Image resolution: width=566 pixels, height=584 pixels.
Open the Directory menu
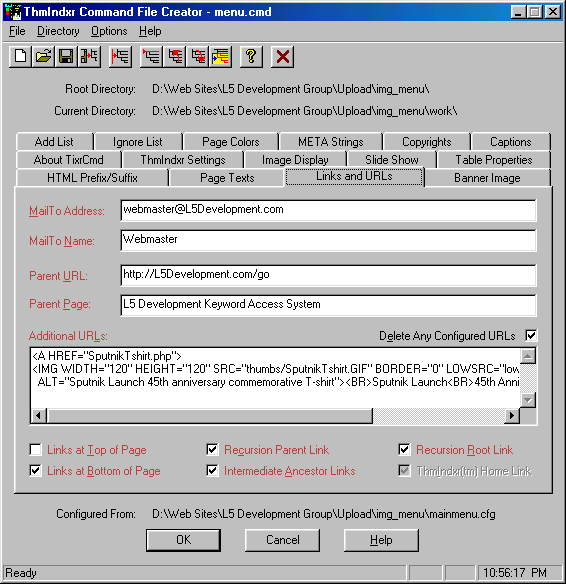point(58,31)
